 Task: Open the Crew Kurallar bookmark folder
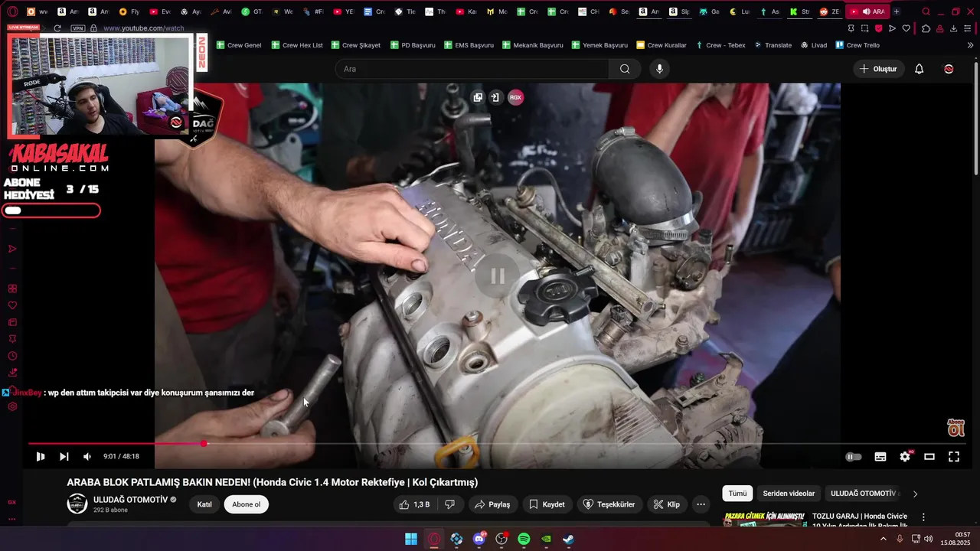pyautogui.click(x=661, y=45)
